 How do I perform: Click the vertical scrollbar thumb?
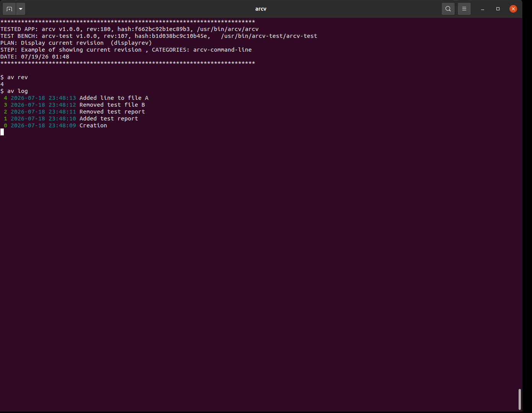pos(519,399)
